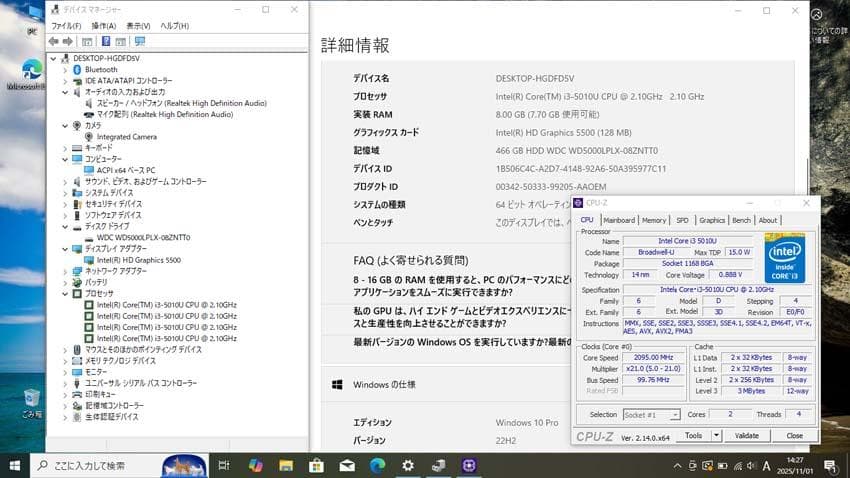Open Task View on the taskbar
This screenshot has width=850, height=478.
[x=223, y=466]
